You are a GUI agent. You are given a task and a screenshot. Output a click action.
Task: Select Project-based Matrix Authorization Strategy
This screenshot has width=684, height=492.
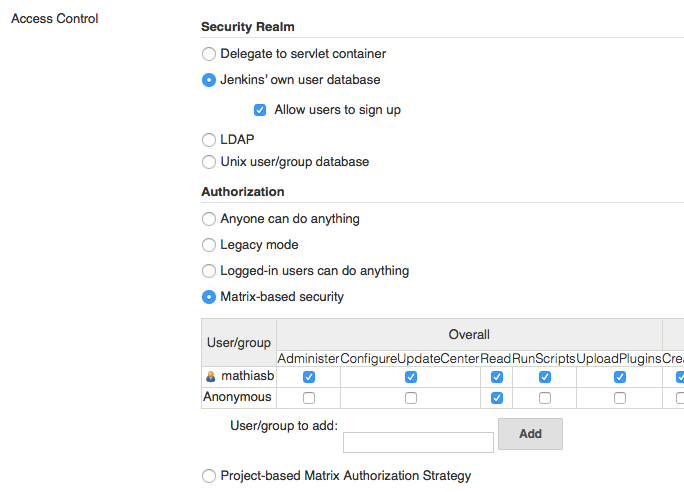(x=209, y=476)
